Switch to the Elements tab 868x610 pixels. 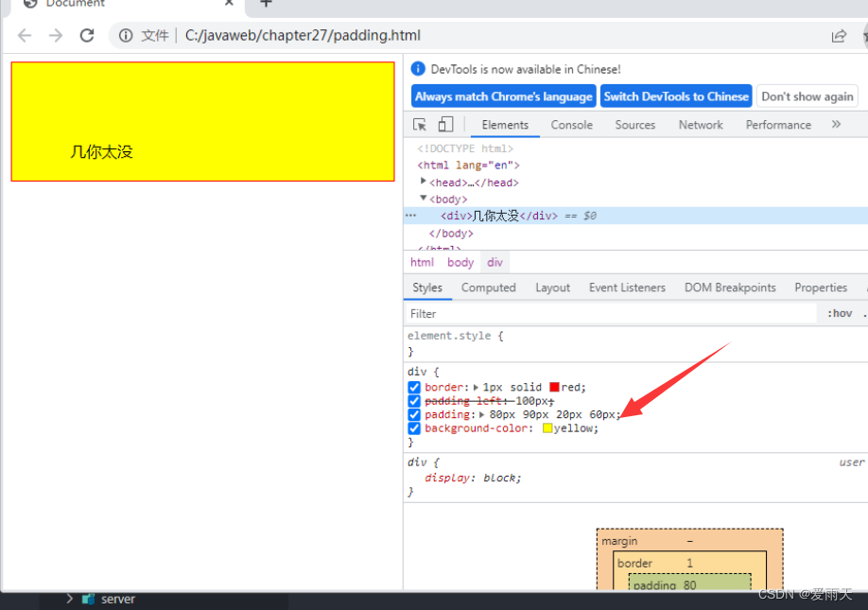[x=505, y=125]
